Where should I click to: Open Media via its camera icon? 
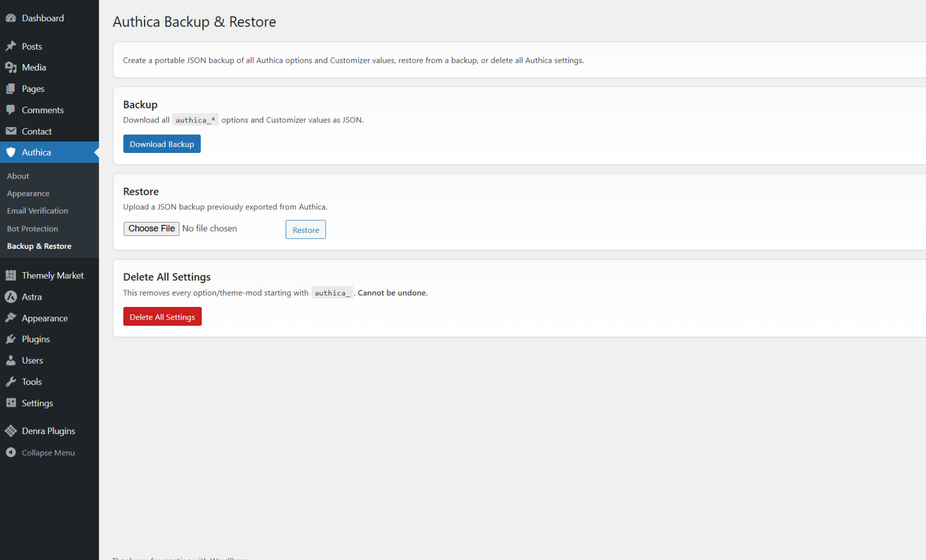coord(11,67)
